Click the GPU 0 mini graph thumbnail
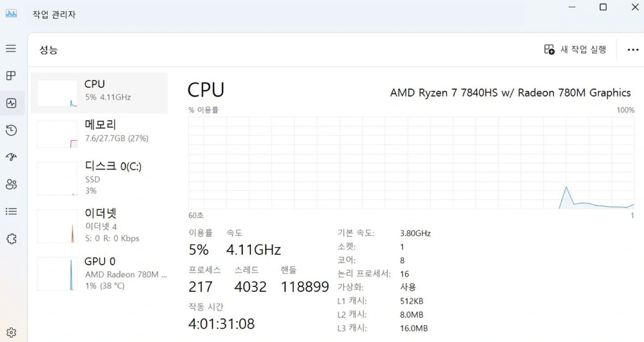 pyautogui.click(x=57, y=274)
